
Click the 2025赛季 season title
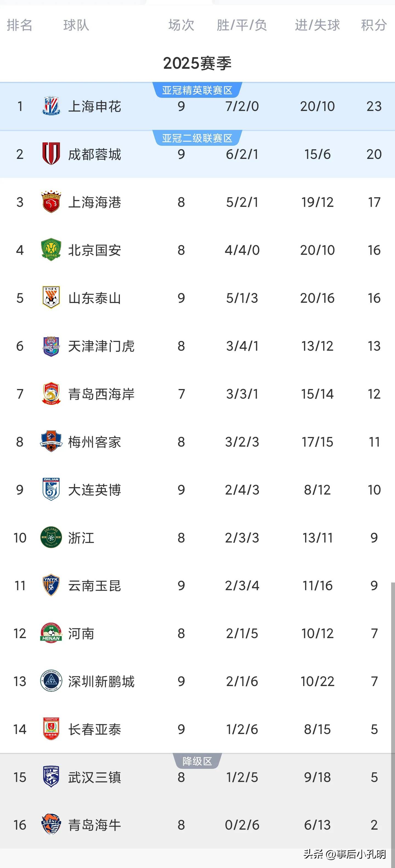tap(197, 63)
